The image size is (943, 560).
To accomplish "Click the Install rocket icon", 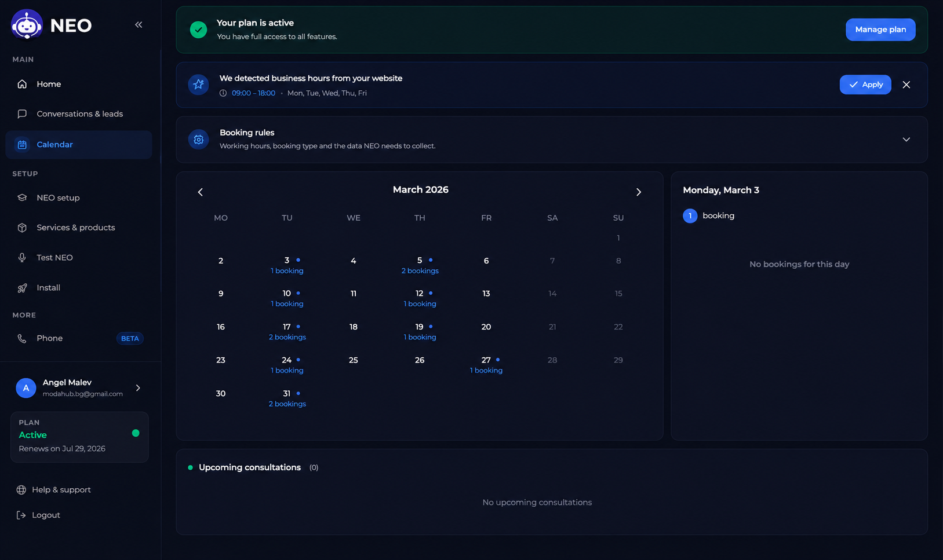I will tap(22, 288).
